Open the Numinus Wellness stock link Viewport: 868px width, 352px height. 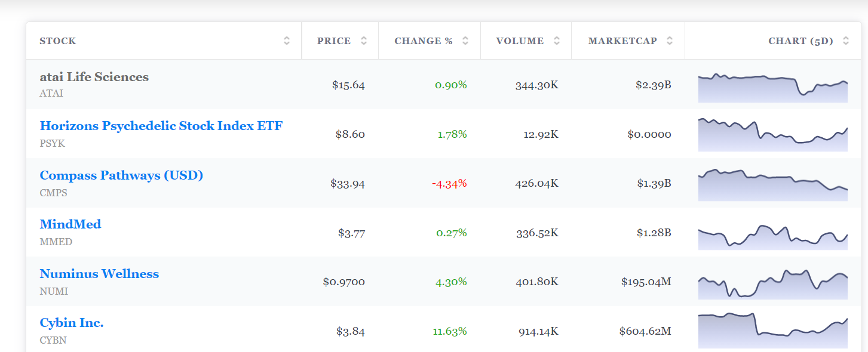pos(99,274)
